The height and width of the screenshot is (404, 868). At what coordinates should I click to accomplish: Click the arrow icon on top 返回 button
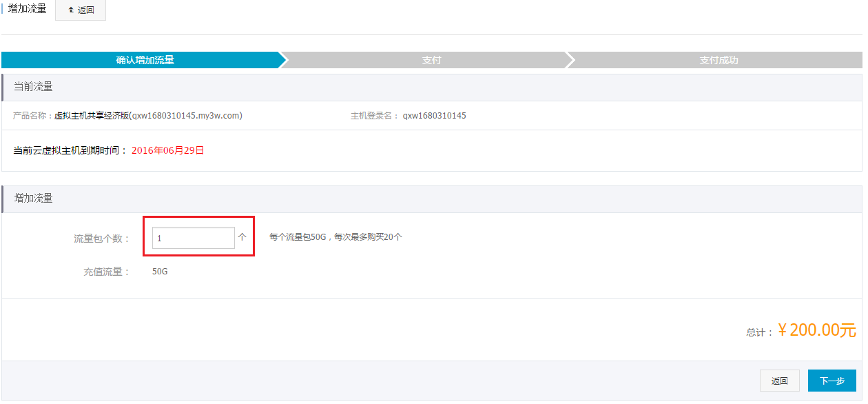click(x=71, y=10)
